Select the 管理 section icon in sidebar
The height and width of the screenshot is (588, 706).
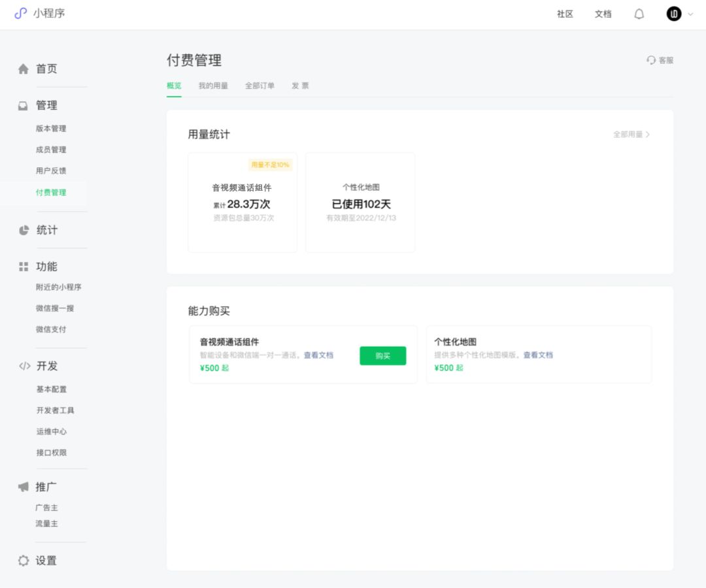click(x=23, y=105)
